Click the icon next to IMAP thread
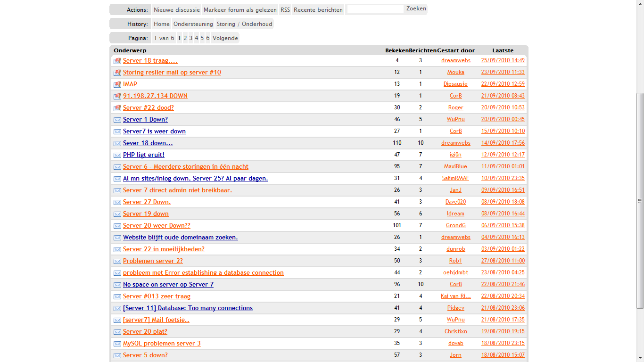Image resolution: width=644 pixels, height=362 pixels. click(x=117, y=84)
